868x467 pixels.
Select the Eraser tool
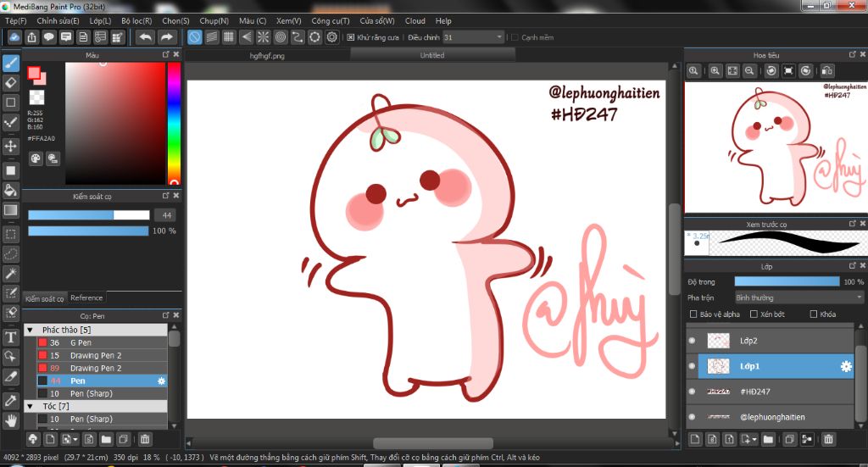click(x=11, y=83)
